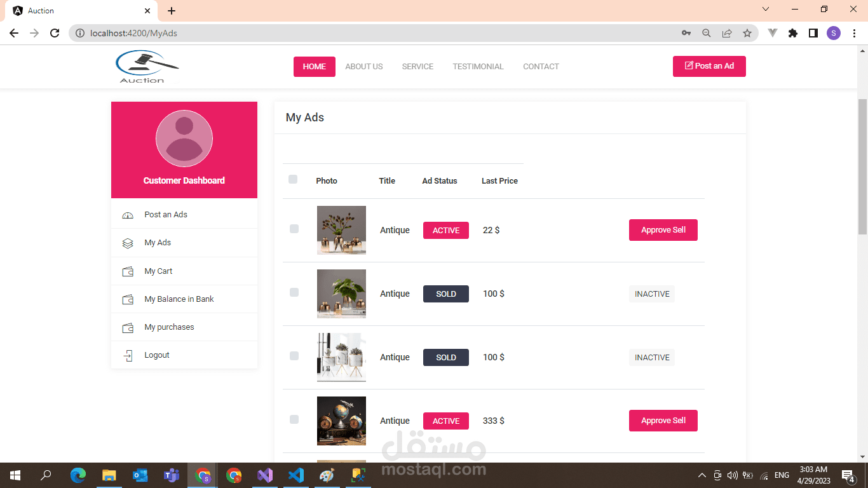This screenshot has height=488, width=868.
Task: Approve Sell for the 22 $ ad
Action: pyautogui.click(x=663, y=230)
